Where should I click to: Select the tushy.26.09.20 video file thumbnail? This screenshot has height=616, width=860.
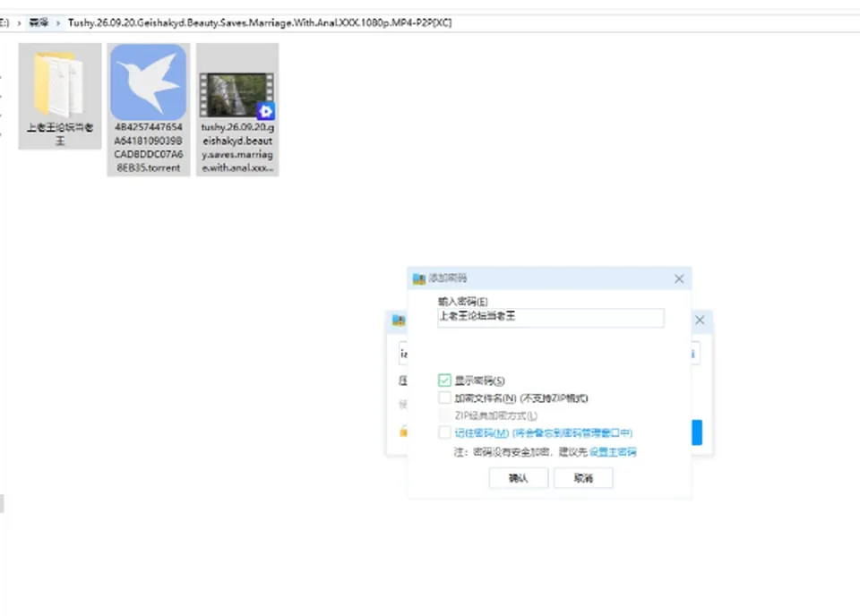point(237,109)
